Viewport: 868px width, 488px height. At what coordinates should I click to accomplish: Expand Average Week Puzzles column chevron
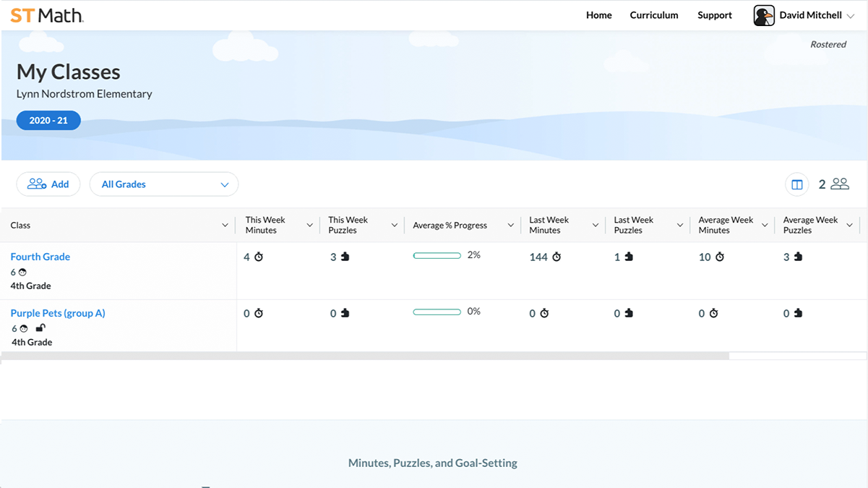pos(849,226)
